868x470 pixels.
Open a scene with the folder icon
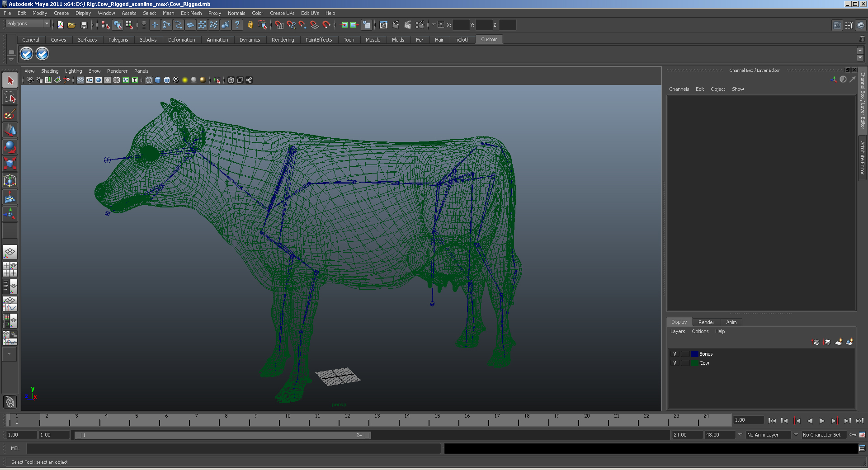click(x=71, y=25)
